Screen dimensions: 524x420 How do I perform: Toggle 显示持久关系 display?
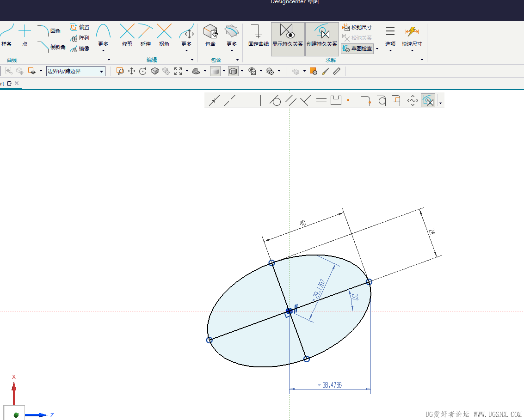(288, 35)
